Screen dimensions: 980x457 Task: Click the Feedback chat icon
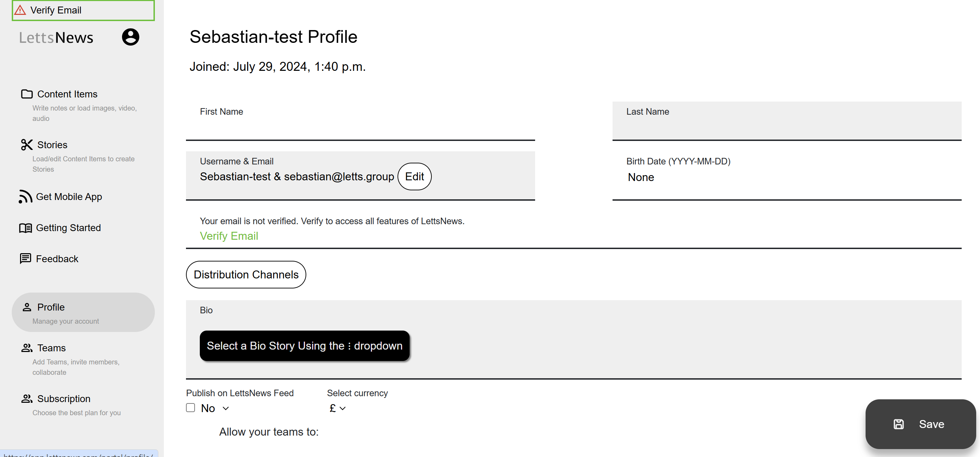(26, 258)
